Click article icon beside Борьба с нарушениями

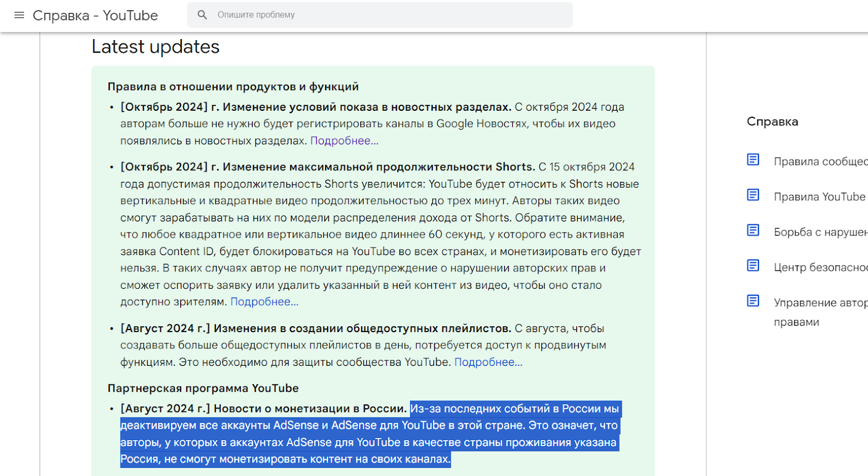(753, 230)
